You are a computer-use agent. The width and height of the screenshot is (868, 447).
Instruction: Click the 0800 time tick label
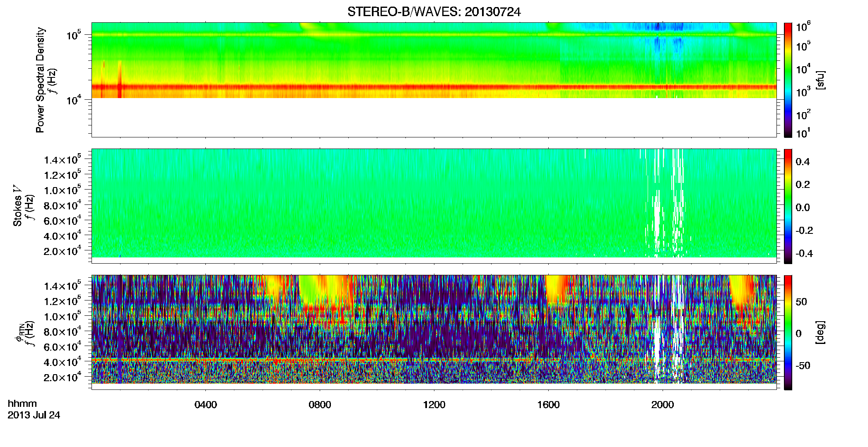(320, 405)
